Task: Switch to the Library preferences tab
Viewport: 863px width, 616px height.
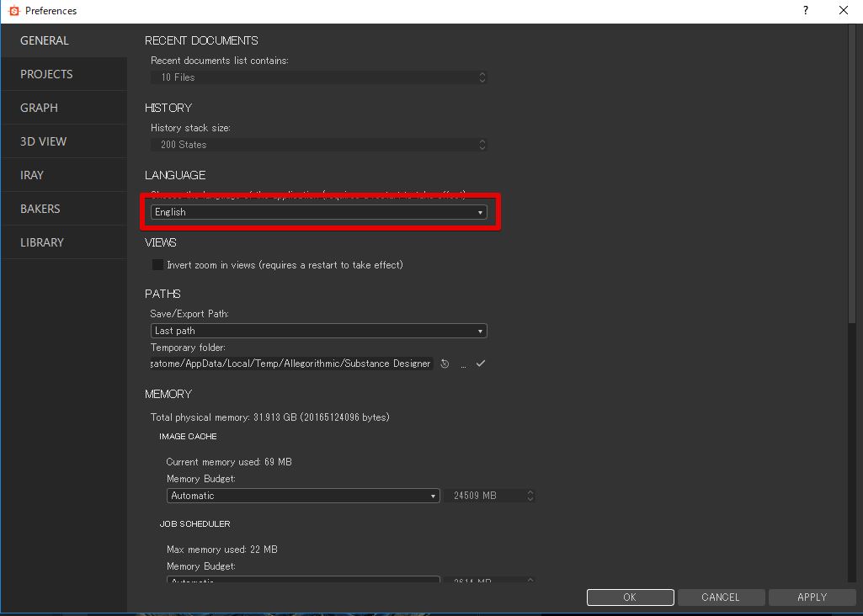Action: [64, 242]
